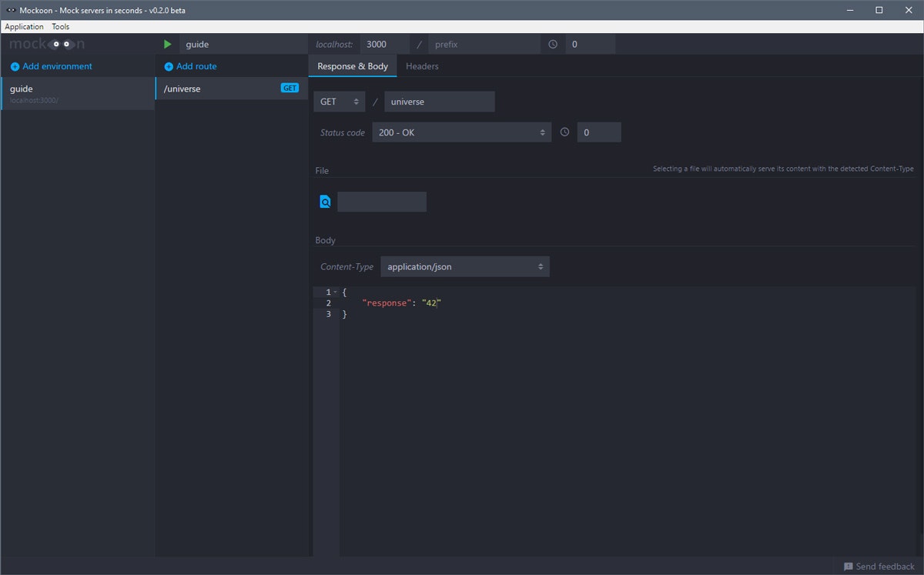Open the Tools menu

pyautogui.click(x=61, y=27)
